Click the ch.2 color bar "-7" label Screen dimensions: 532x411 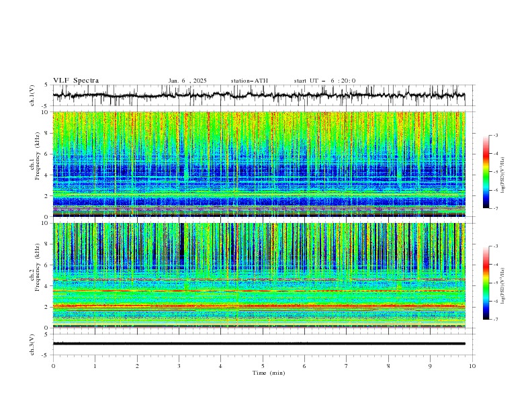496,320
